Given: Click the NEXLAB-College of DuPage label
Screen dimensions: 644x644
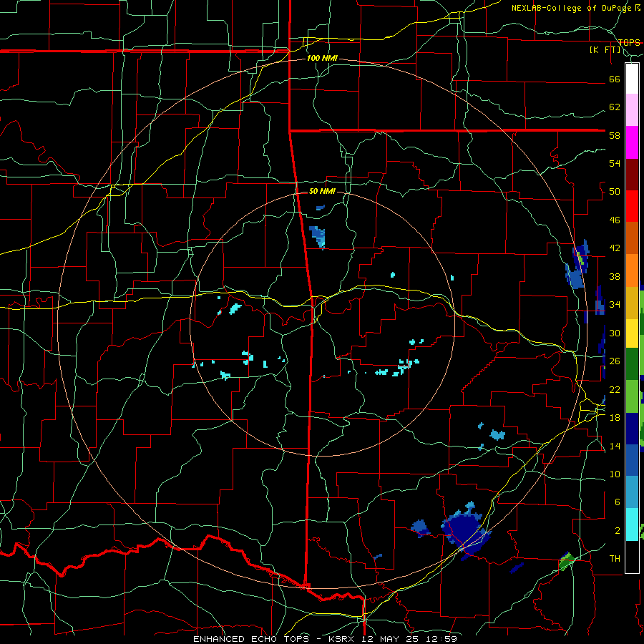Looking at the screenshot, I should click(x=572, y=8).
